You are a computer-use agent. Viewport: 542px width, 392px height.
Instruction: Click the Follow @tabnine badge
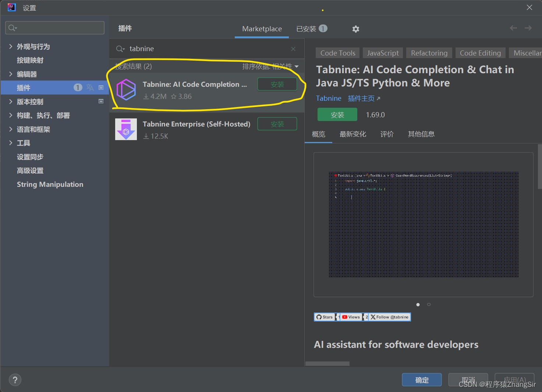pyautogui.click(x=389, y=317)
